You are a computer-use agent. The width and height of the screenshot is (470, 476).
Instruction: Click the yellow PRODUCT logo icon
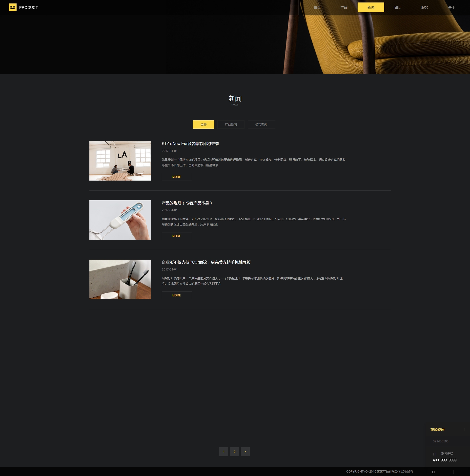pyautogui.click(x=13, y=7)
